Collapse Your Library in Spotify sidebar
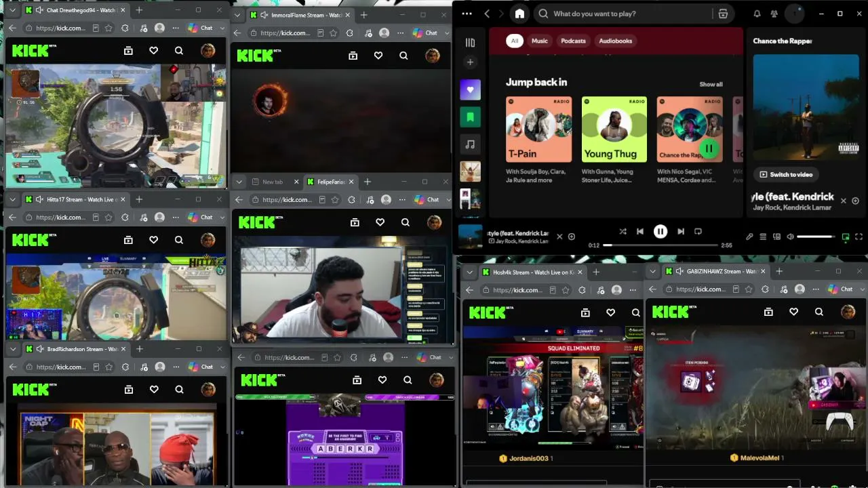This screenshot has width=868, height=488. click(x=470, y=43)
